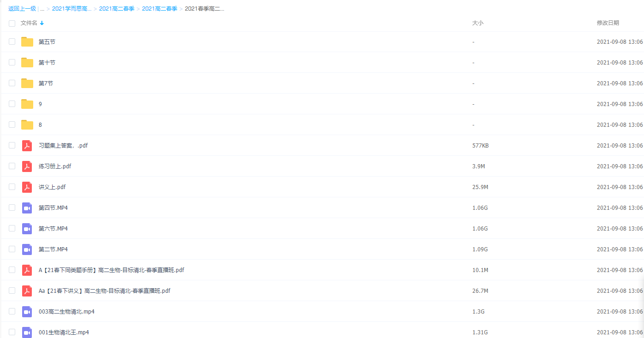
Task: Click the PDF icon of 练习册上.pdf
Action: click(27, 166)
